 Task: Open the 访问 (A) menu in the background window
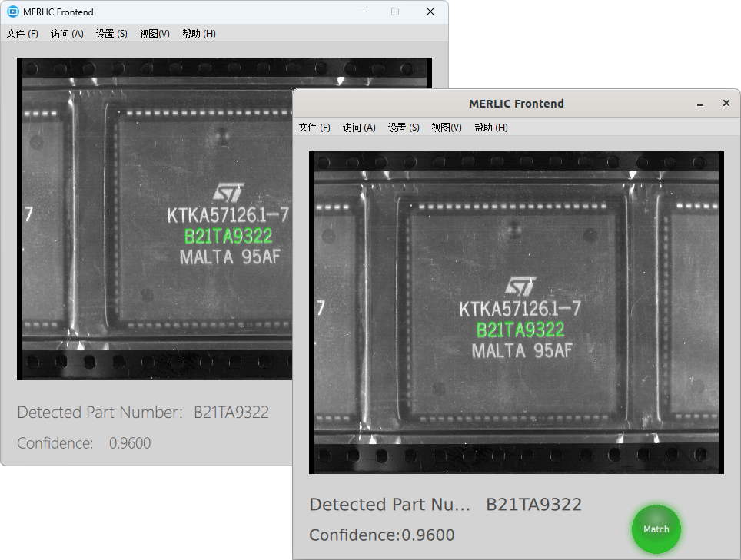(67, 34)
